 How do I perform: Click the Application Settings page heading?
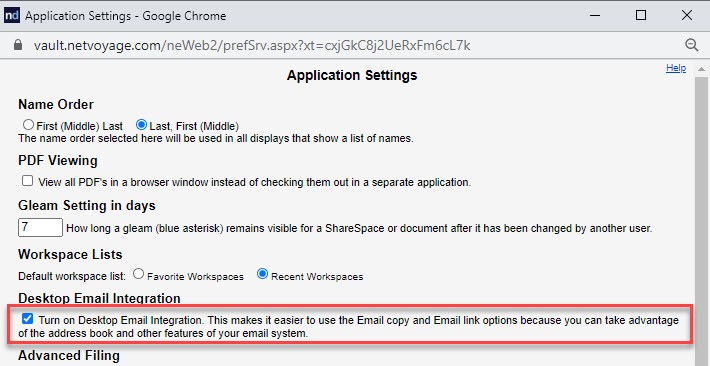[x=352, y=75]
